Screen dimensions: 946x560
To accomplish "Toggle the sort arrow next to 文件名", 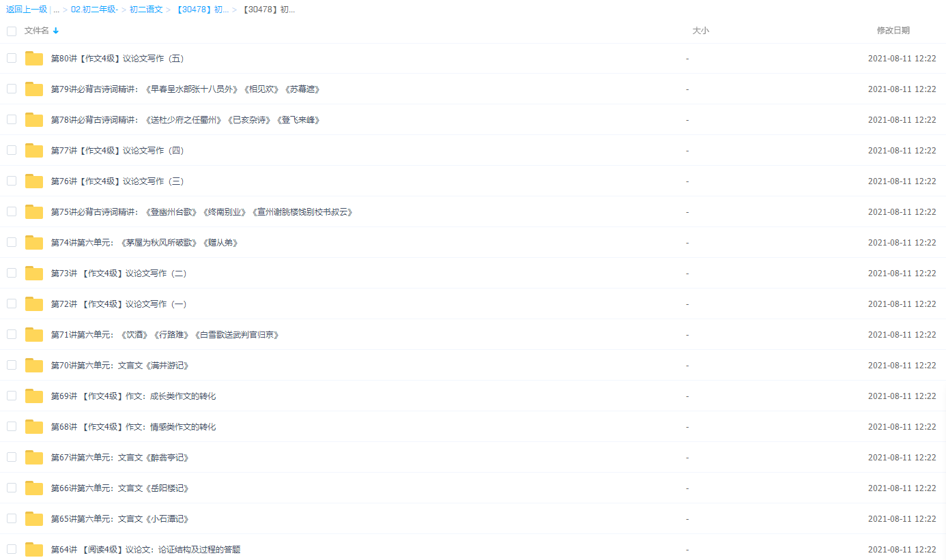I will (x=55, y=31).
